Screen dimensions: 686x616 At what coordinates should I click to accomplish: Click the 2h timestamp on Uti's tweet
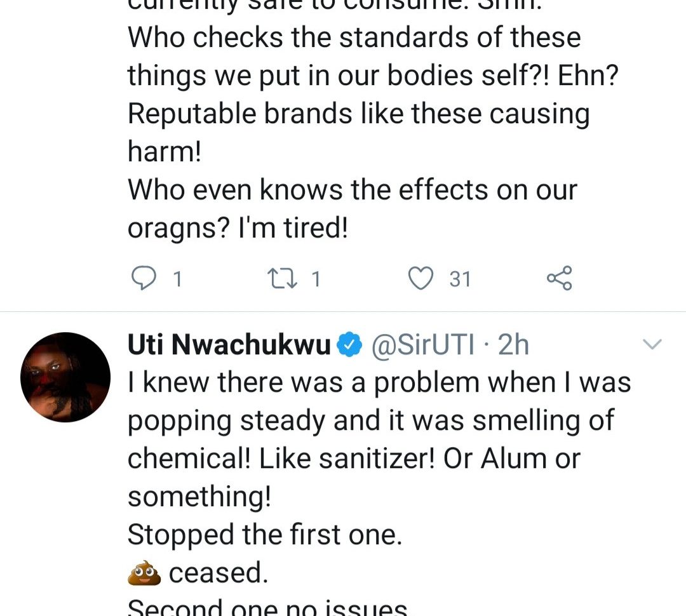click(513, 345)
